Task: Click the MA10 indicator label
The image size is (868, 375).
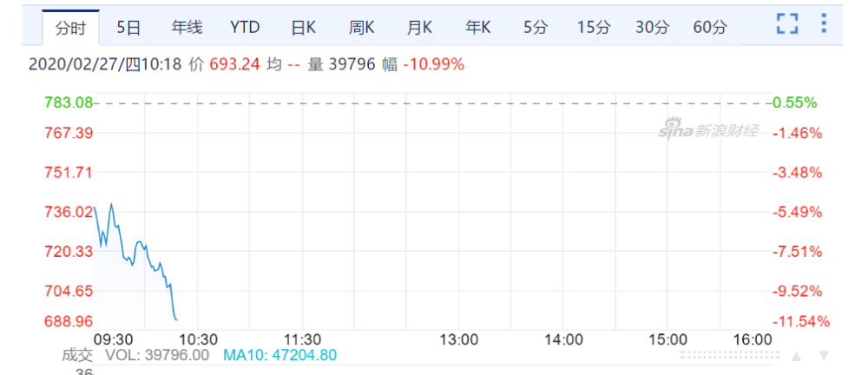Action: click(280, 355)
